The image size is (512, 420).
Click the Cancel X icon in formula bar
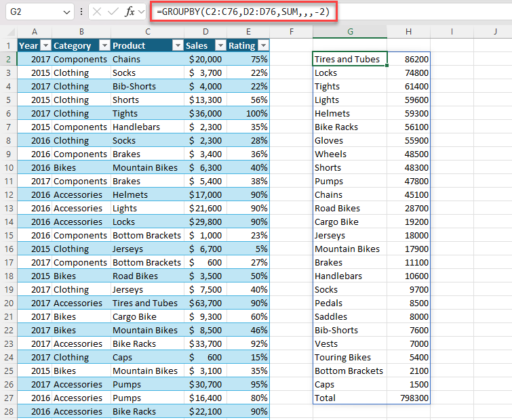point(98,12)
